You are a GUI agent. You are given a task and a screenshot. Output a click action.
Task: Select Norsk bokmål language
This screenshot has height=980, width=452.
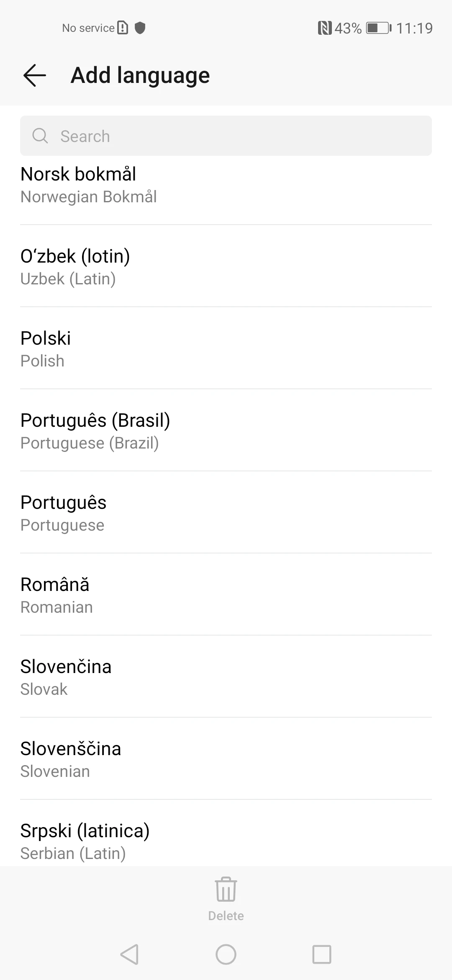pyautogui.click(x=226, y=185)
